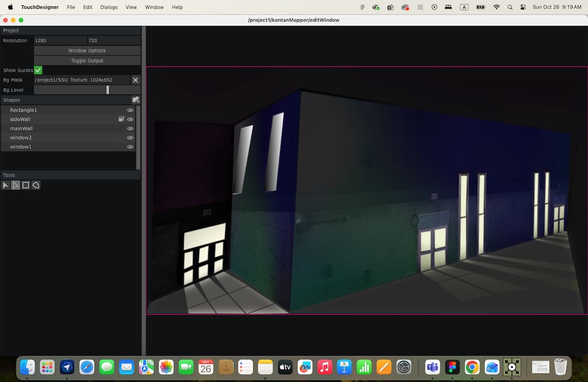Collapse the Tools section header
The image size is (588, 382).
pyautogui.click(x=9, y=174)
